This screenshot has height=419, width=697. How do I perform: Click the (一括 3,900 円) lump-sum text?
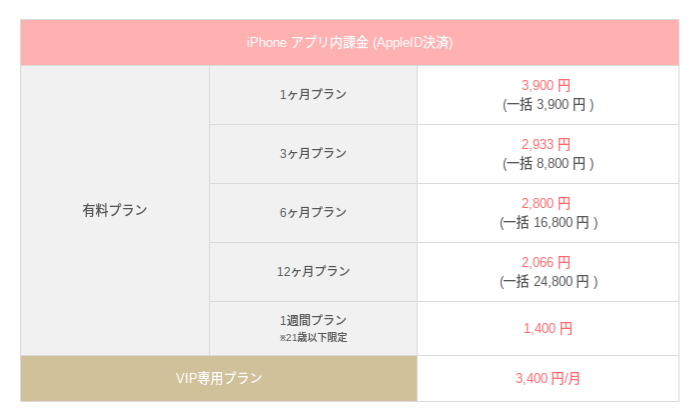pos(547,104)
